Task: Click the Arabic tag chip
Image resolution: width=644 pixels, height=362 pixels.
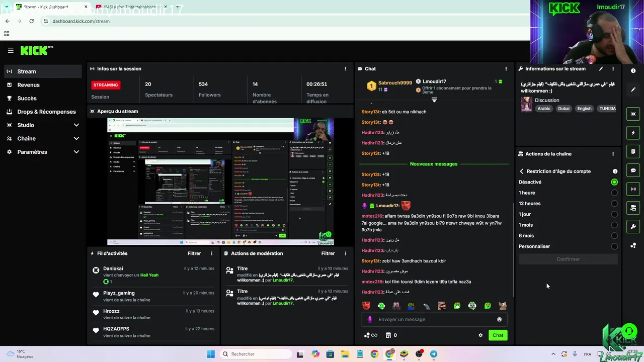Action: [x=544, y=109]
